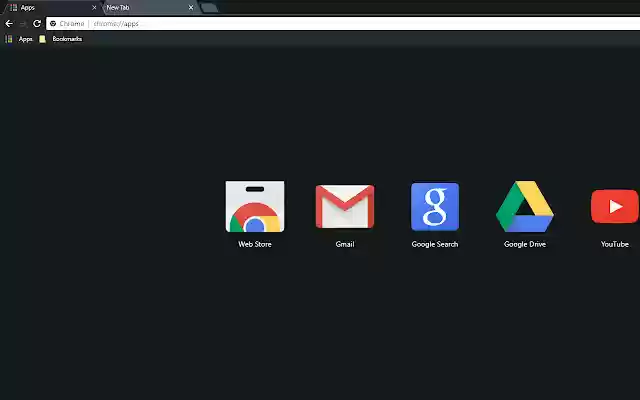Open the Google Search app icon

(435, 207)
